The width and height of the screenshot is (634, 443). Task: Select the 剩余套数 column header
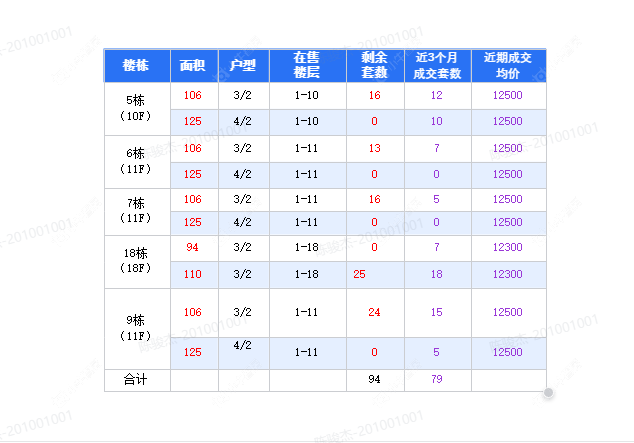point(375,66)
